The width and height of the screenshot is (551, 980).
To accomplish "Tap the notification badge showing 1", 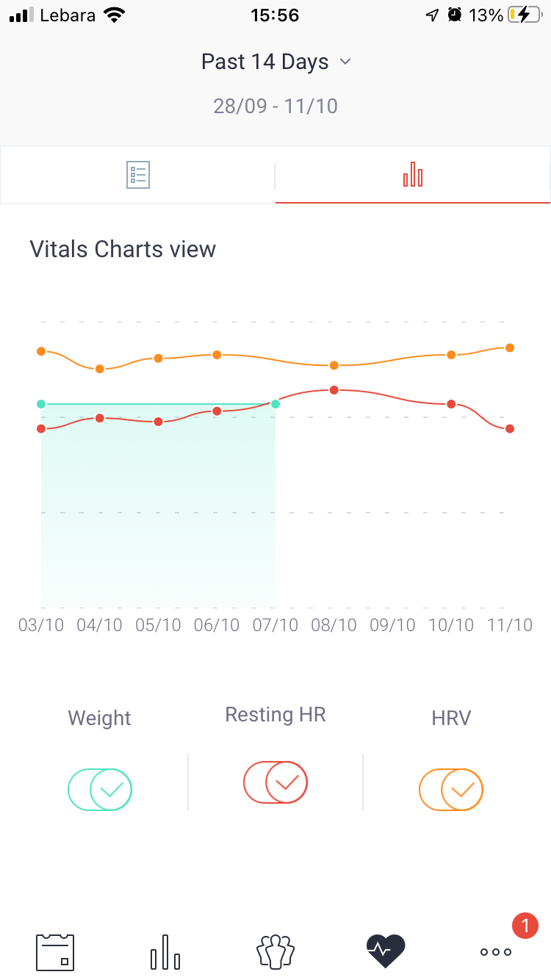I will click(x=525, y=925).
